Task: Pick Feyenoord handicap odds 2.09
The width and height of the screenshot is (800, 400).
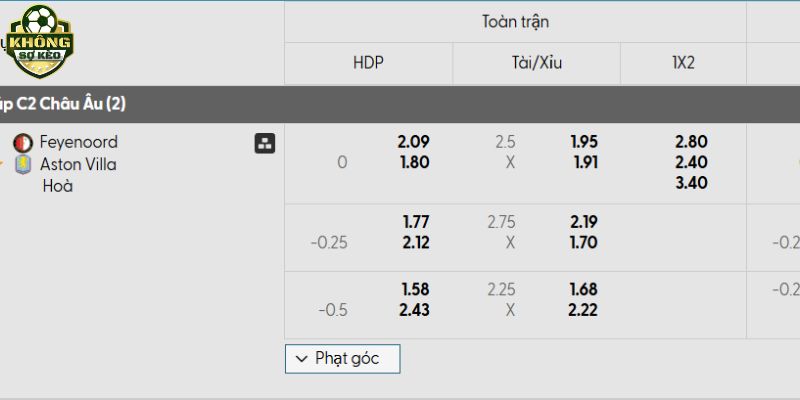Action: pos(413,142)
